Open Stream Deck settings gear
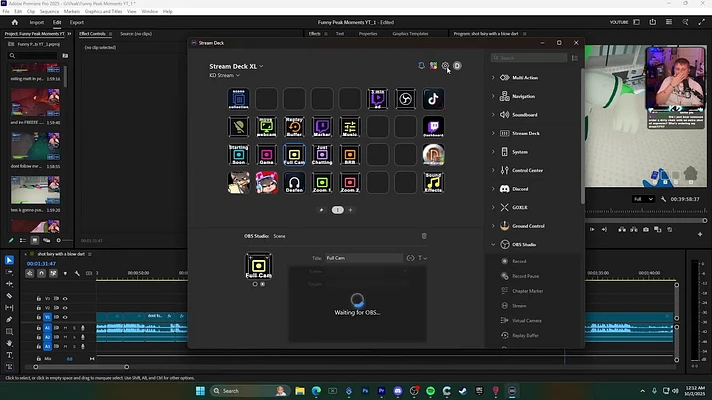This screenshot has width=712, height=400. click(445, 66)
